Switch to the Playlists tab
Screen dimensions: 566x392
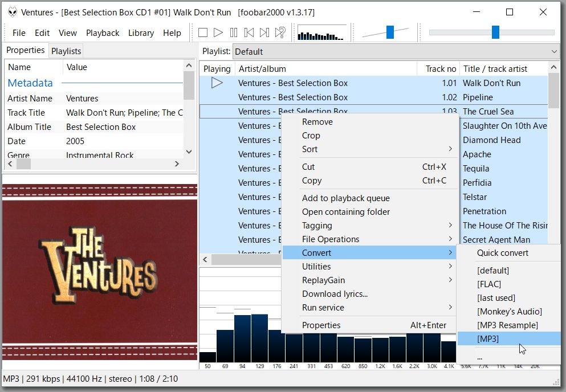tap(66, 51)
